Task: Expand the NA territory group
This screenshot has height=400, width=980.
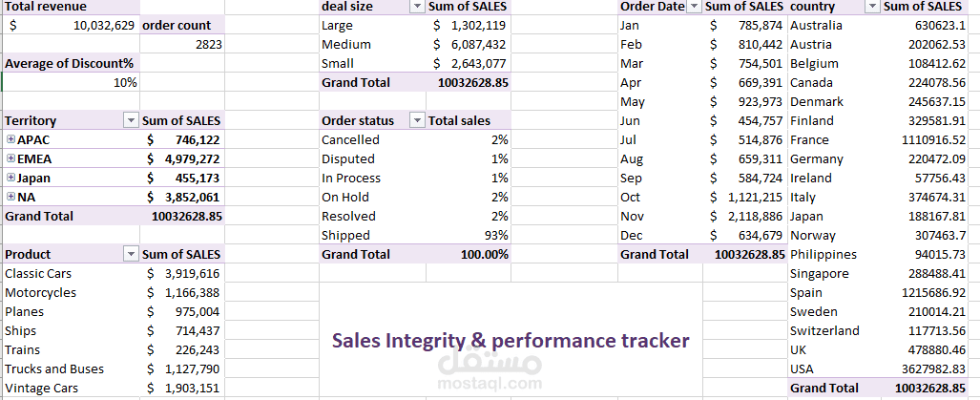Action: point(10,197)
